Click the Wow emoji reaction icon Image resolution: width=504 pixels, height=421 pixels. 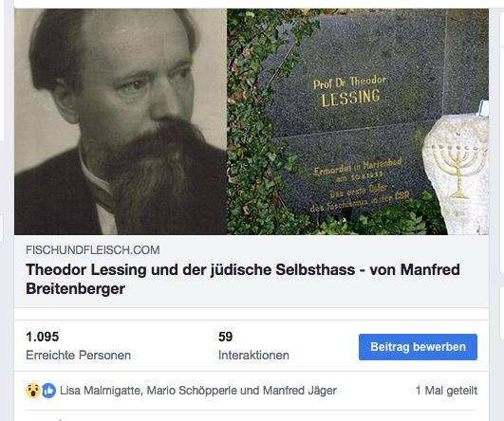point(33,391)
